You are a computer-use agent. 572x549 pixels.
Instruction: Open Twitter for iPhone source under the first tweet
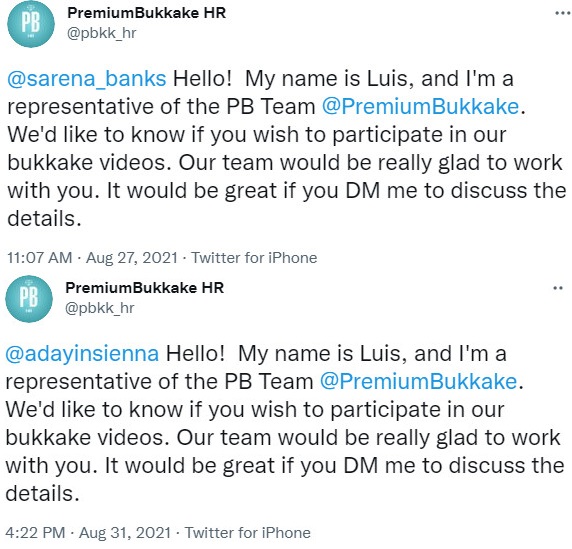[254, 258]
